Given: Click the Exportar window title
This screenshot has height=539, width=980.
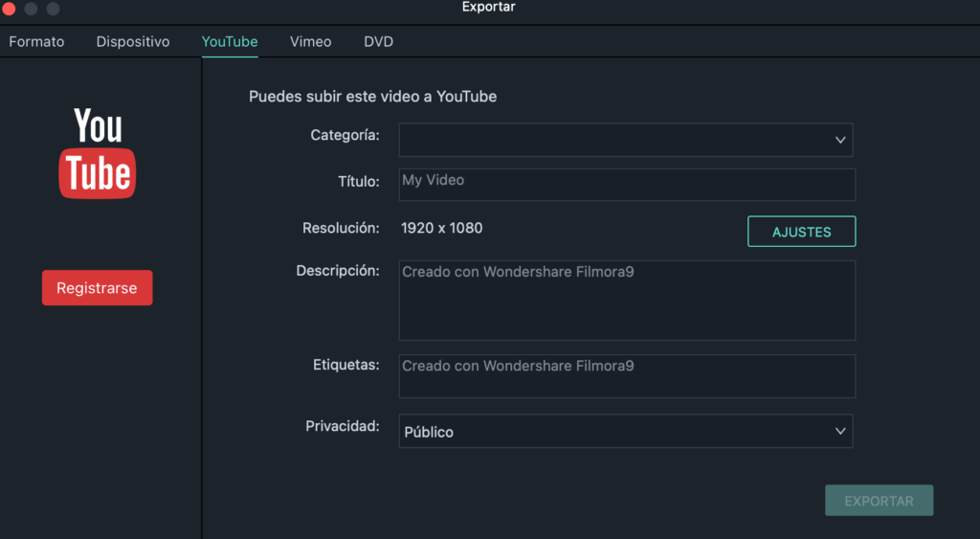Looking at the screenshot, I should coord(489,7).
